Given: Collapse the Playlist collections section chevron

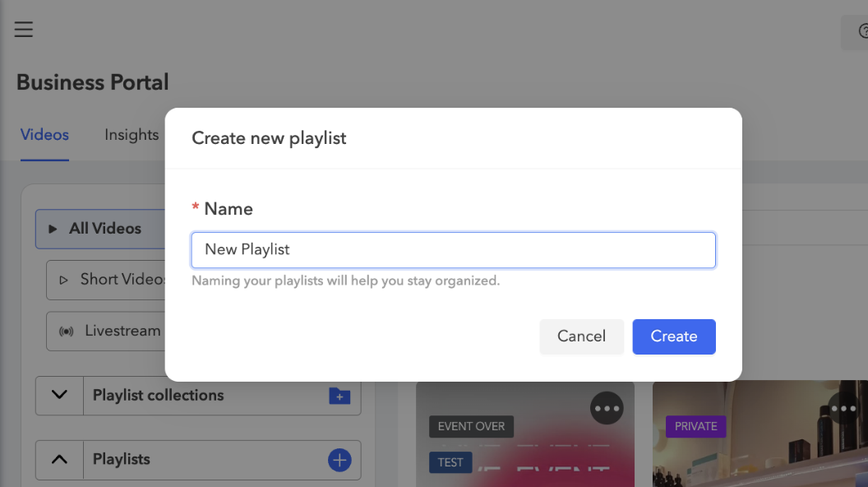Looking at the screenshot, I should point(59,395).
